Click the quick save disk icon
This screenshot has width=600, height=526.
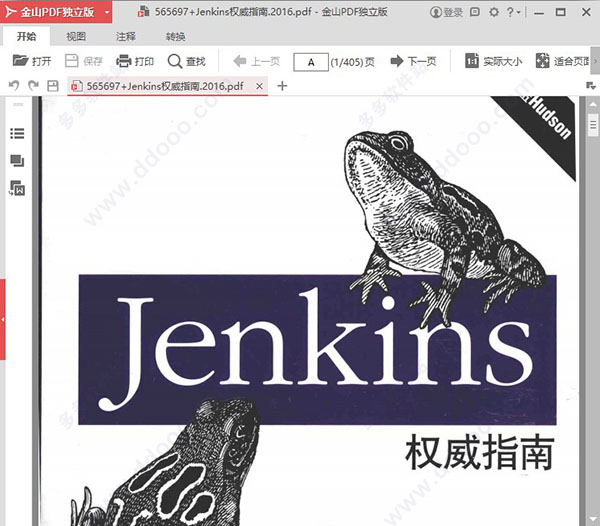53,86
